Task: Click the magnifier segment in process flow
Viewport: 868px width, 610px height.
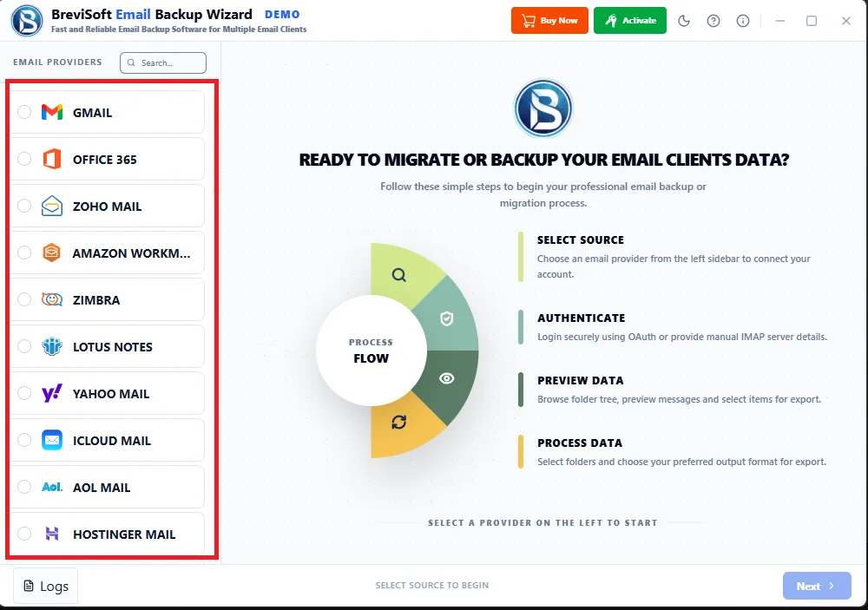Action: 399,274
